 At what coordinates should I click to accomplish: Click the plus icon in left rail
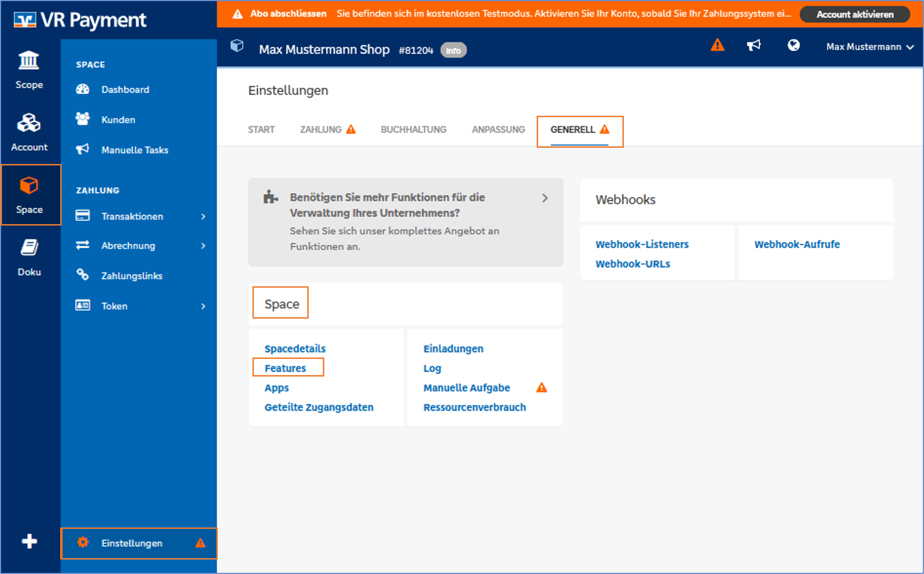(29, 541)
